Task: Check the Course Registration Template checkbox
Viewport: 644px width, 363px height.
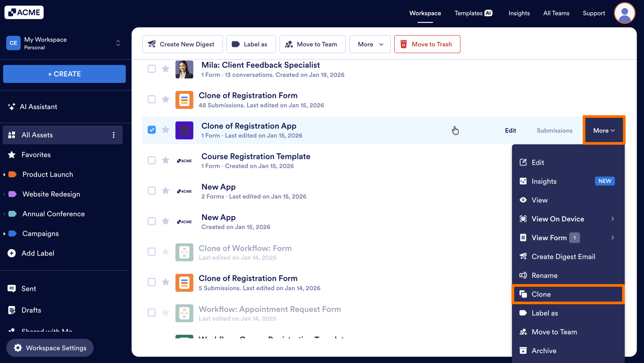Action: pos(152,160)
